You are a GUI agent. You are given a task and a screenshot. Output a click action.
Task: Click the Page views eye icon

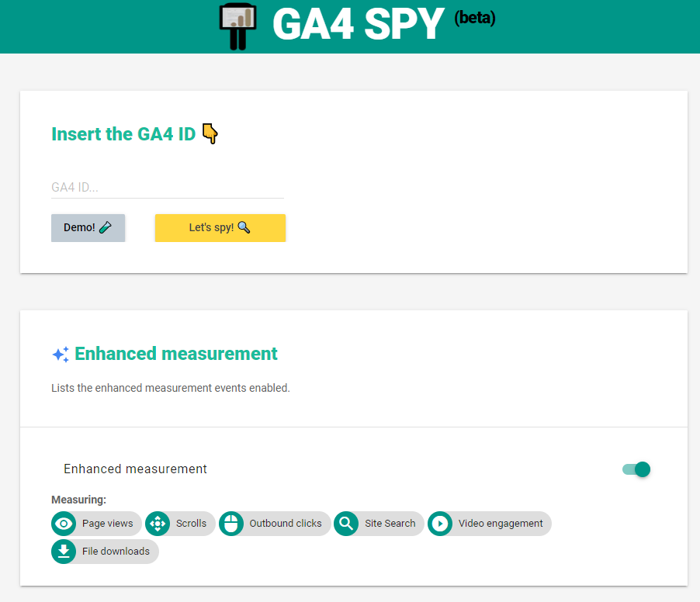pyautogui.click(x=64, y=524)
